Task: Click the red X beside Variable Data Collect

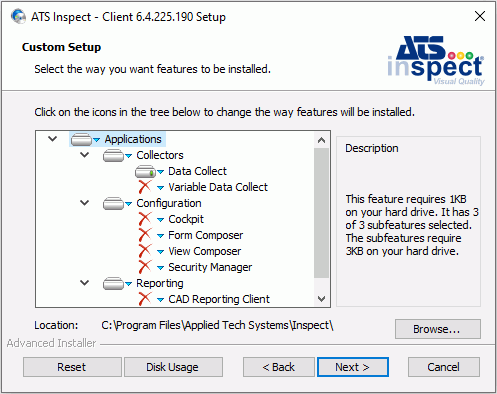Action: (145, 187)
